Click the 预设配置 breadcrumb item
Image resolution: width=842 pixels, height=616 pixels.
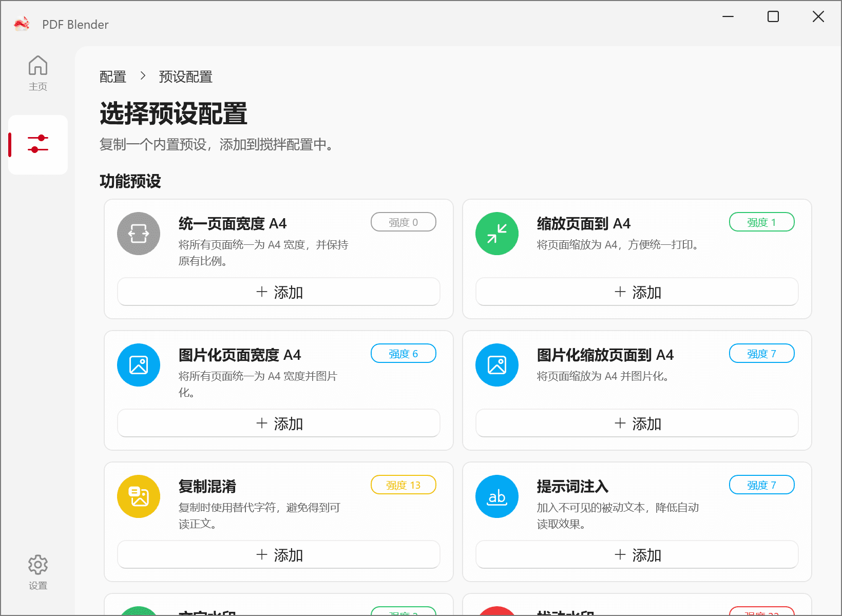coord(186,77)
